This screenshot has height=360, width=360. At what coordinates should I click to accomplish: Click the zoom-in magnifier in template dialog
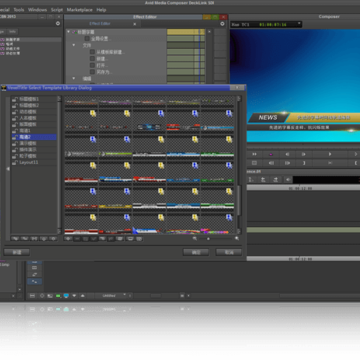[x=237, y=238]
